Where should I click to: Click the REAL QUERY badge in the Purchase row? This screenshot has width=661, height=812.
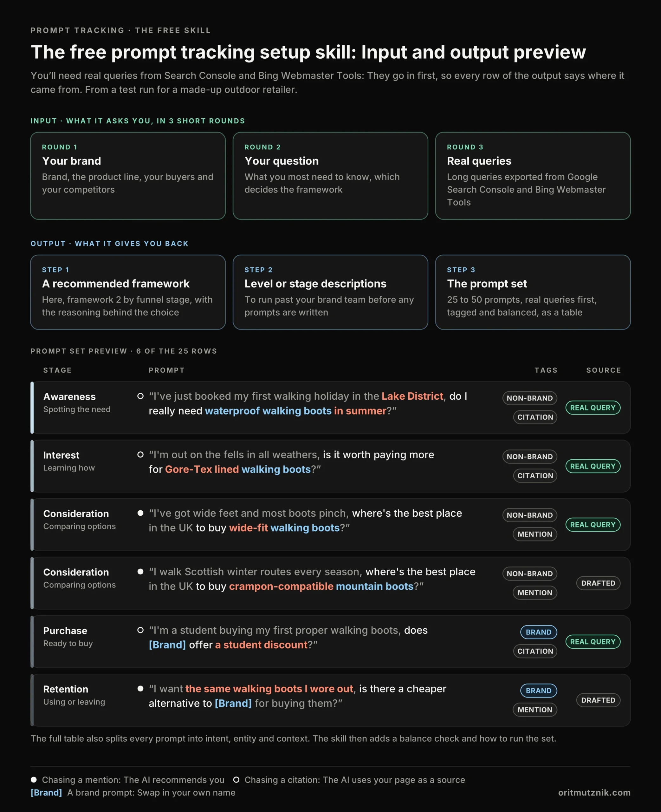coord(593,642)
